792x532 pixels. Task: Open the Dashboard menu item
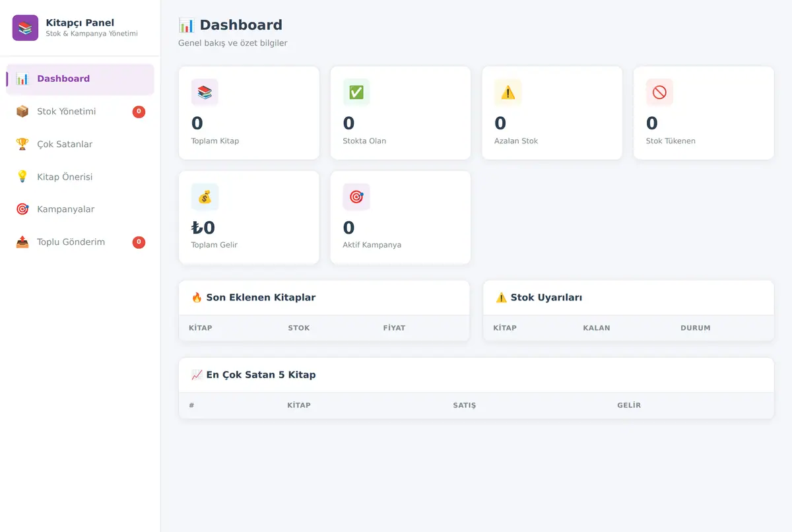click(x=80, y=79)
